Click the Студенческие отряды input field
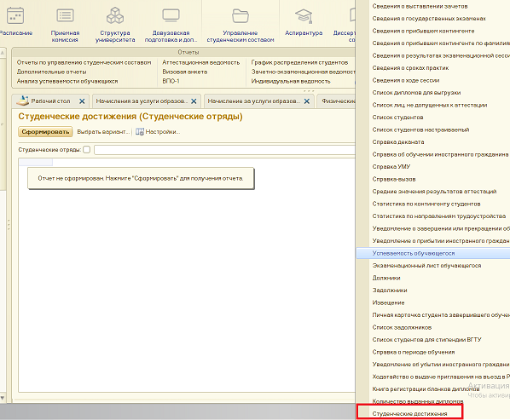This screenshot has height=420, width=510. [x=224, y=150]
